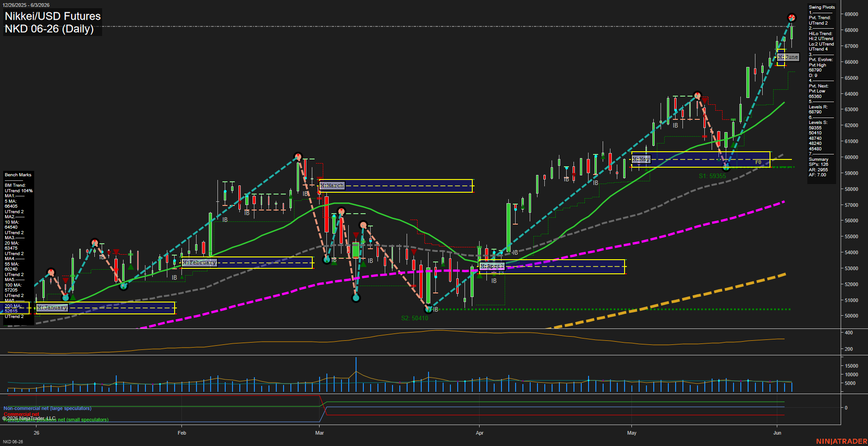This screenshot has height=446, width=868.
Task: Click the Jun date axis label
Action: (x=777, y=433)
